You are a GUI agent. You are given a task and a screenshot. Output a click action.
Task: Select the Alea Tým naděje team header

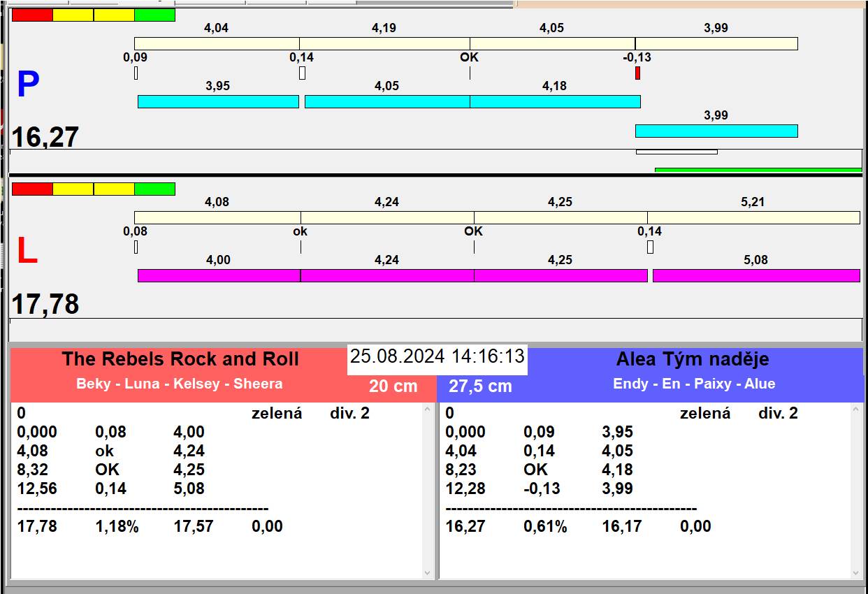pyautogui.click(x=692, y=359)
